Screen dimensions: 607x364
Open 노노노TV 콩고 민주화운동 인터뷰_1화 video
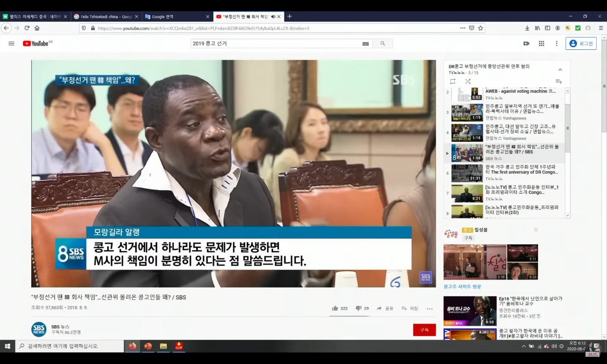(x=504, y=193)
